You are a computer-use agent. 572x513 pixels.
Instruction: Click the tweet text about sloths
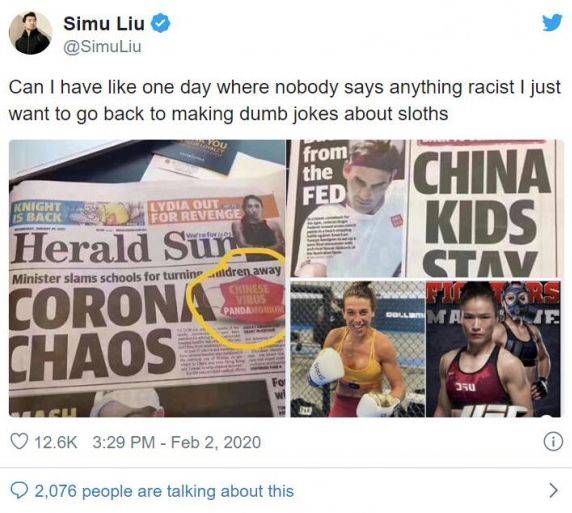point(285,100)
